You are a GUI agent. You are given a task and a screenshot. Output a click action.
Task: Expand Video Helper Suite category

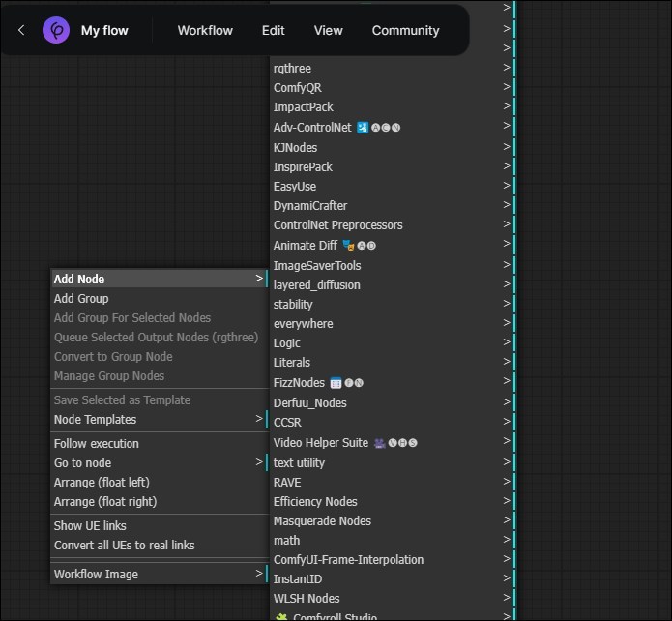pos(393,442)
